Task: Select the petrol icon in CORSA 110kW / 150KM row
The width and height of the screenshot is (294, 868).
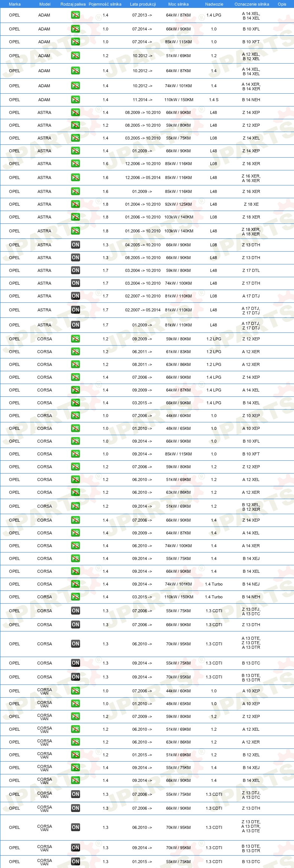Action: click(x=76, y=597)
